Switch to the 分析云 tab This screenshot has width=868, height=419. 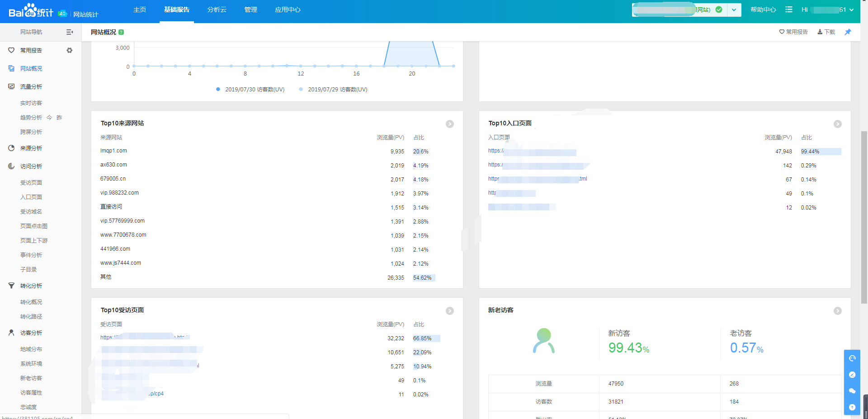tap(217, 10)
